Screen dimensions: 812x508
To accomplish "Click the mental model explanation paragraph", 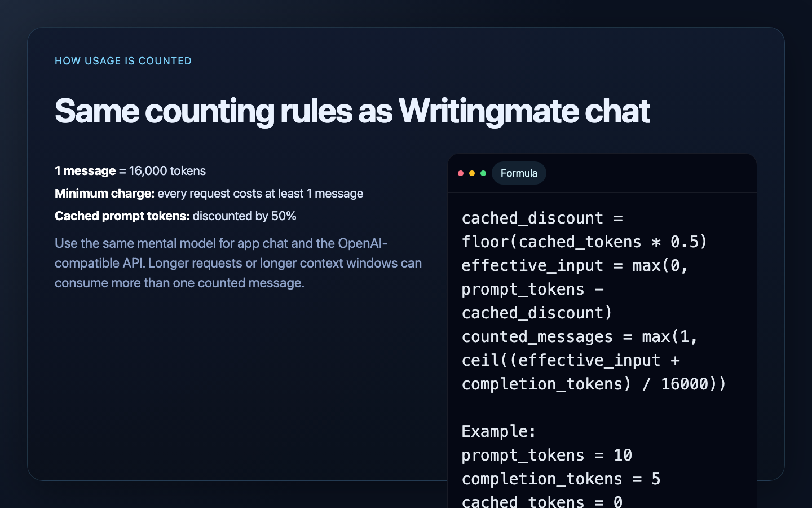I will [238, 262].
